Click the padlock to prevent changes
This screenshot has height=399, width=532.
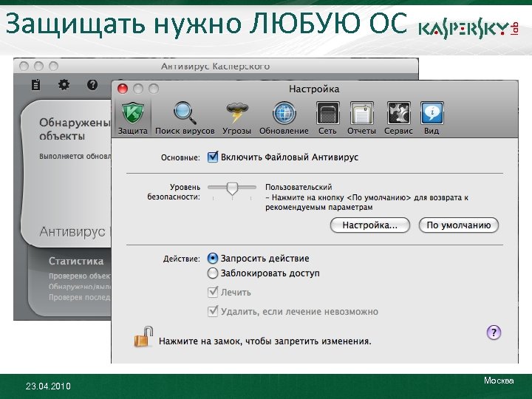click(x=144, y=337)
